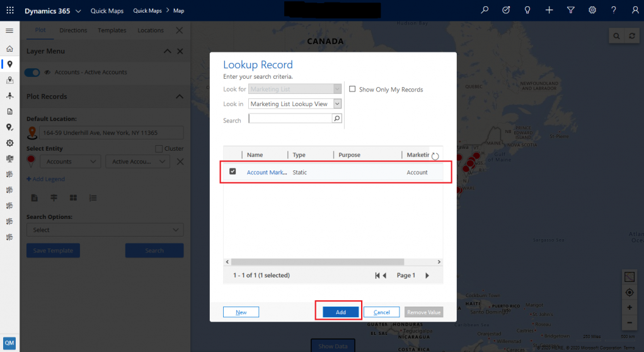Open the Look in view dropdown
644x352 pixels.
(337, 103)
